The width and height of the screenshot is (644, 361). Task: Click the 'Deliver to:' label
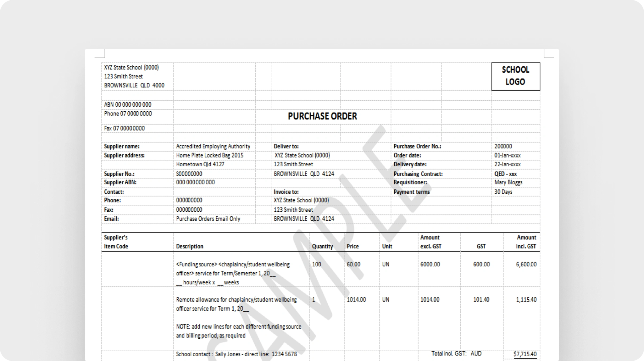click(286, 146)
